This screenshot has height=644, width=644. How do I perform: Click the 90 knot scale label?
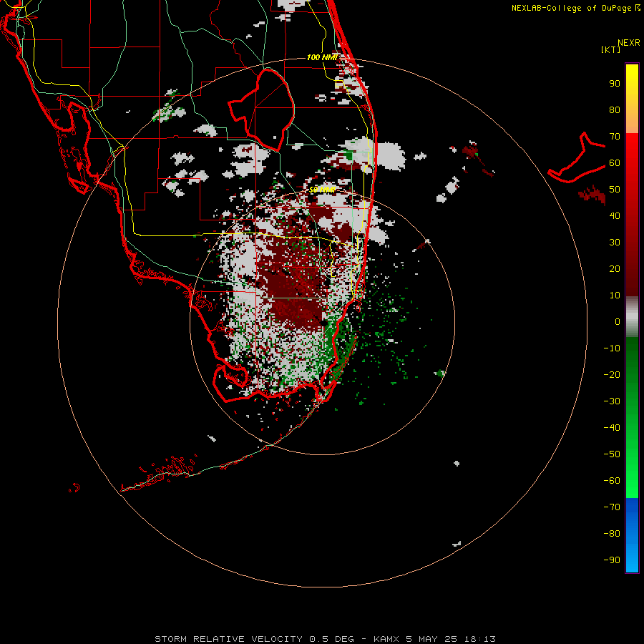(615, 84)
